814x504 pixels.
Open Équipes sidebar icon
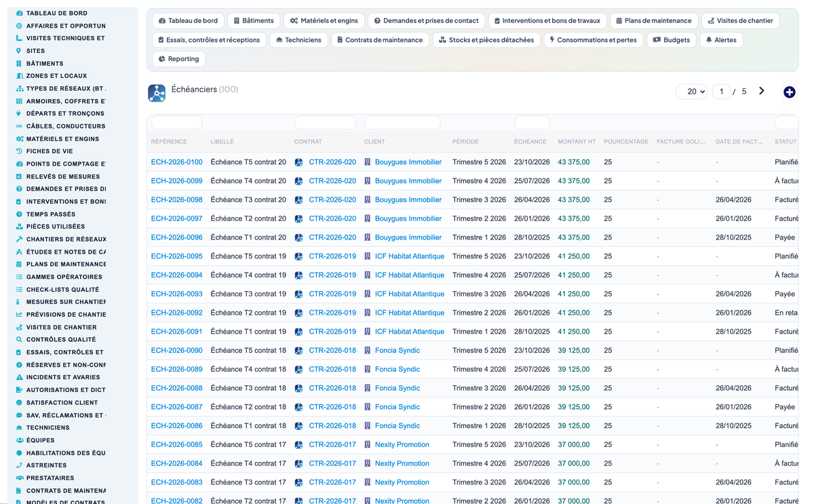pos(19,440)
